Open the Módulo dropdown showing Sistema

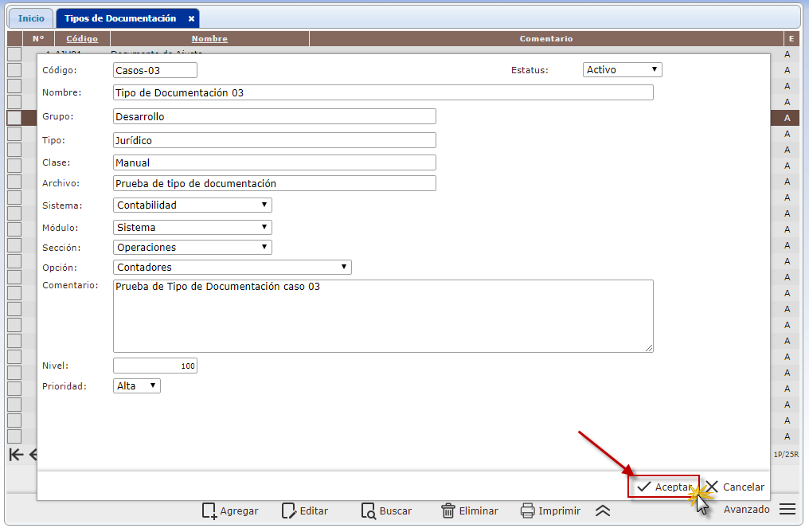point(193,227)
